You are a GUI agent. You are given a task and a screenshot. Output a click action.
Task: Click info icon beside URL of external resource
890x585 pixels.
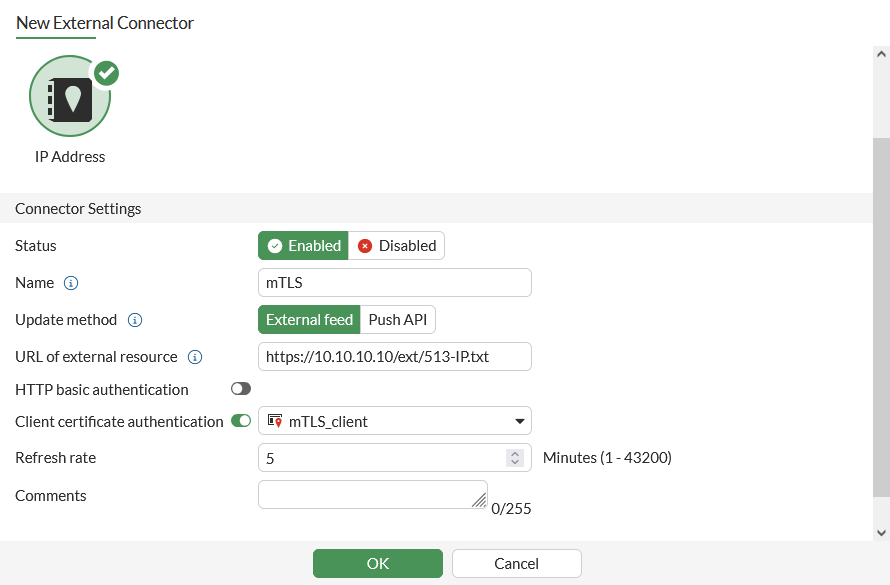click(x=195, y=357)
